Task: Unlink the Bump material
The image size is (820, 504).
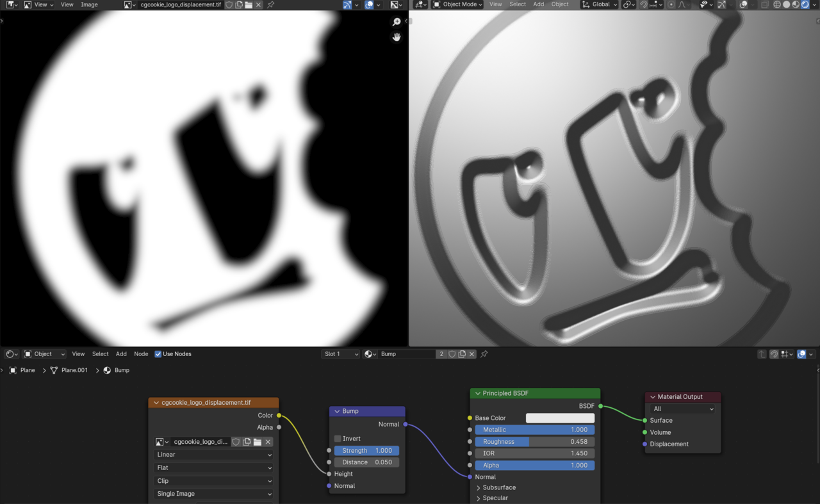Action: click(x=472, y=354)
